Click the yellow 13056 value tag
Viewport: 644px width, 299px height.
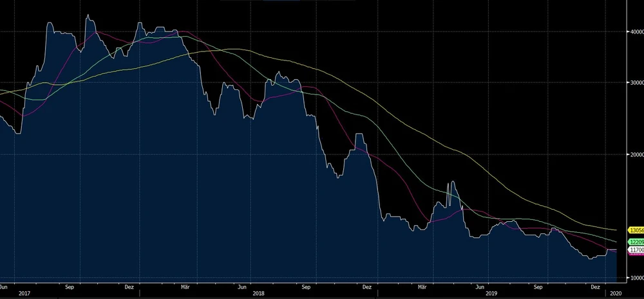coord(636,230)
